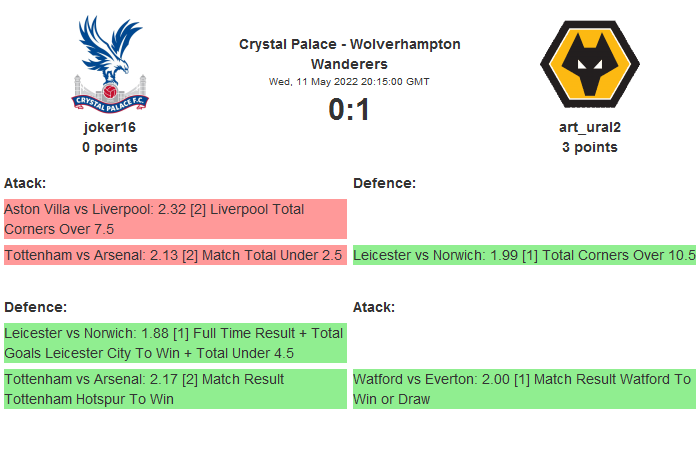This screenshot has width=700, height=460.
Task: Click the 0:1 match score
Action: pos(350,109)
